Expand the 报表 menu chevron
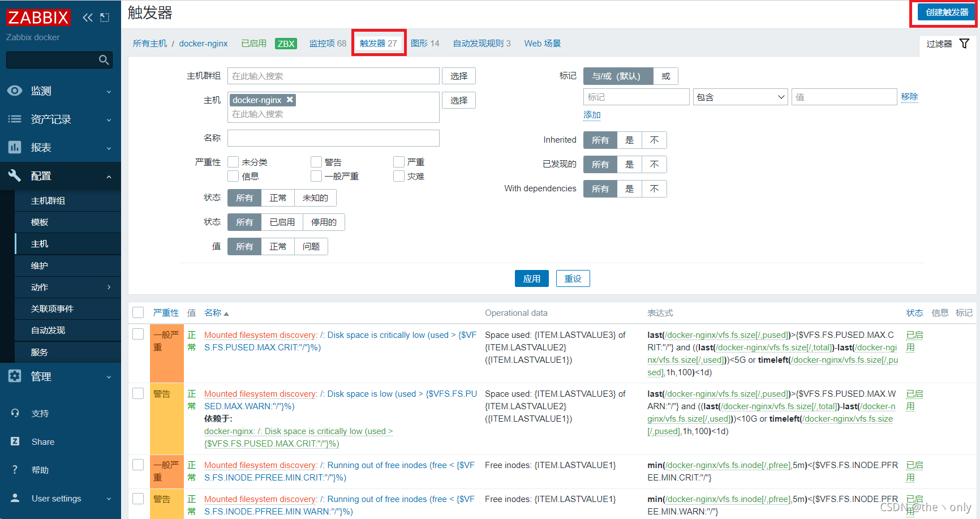This screenshot has height=519, width=980. point(109,148)
